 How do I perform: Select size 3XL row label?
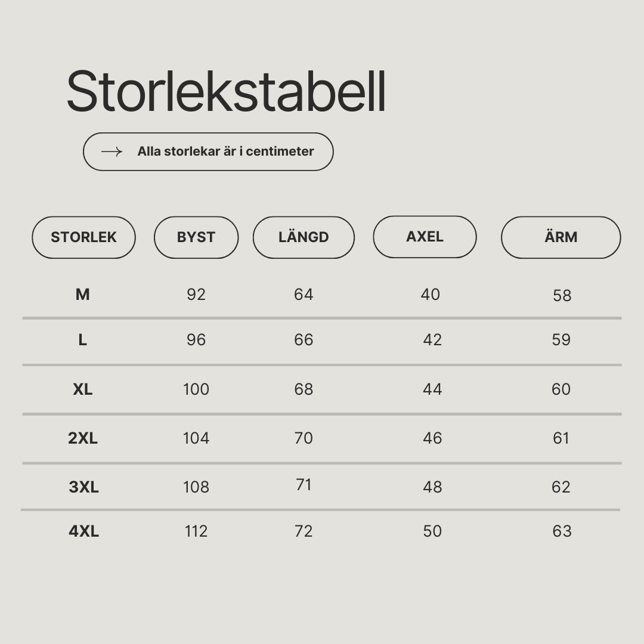pos(84,487)
